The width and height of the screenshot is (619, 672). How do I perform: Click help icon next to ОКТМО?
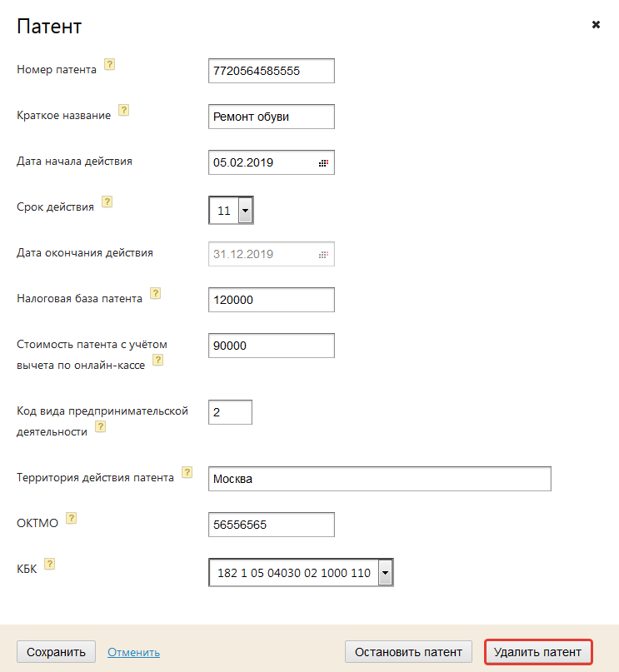pyautogui.click(x=72, y=518)
